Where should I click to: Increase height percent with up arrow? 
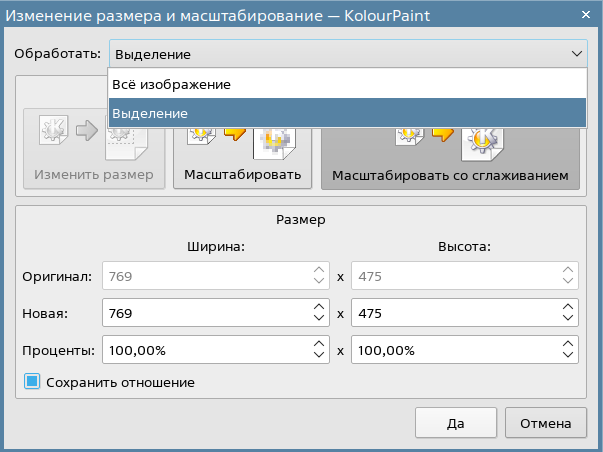pyautogui.click(x=568, y=344)
